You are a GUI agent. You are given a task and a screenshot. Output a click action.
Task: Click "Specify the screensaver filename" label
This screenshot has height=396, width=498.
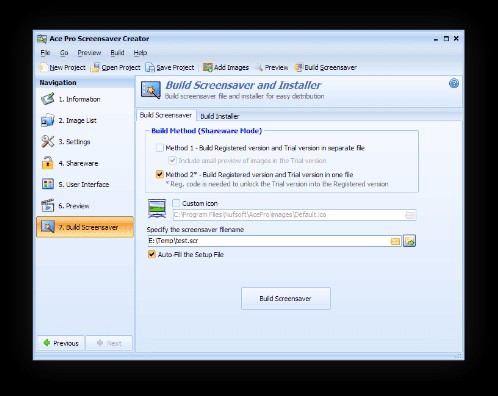tap(195, 229)
